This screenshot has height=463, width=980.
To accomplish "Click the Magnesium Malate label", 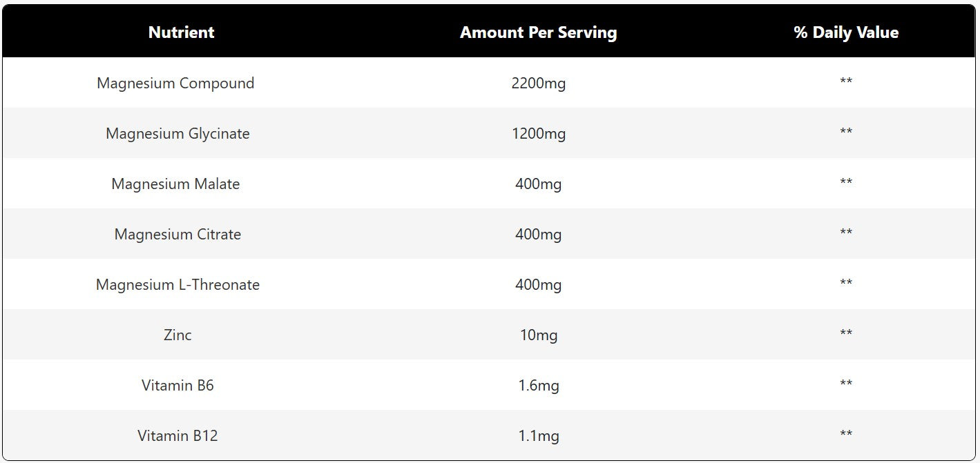I will tap(175, 184).
